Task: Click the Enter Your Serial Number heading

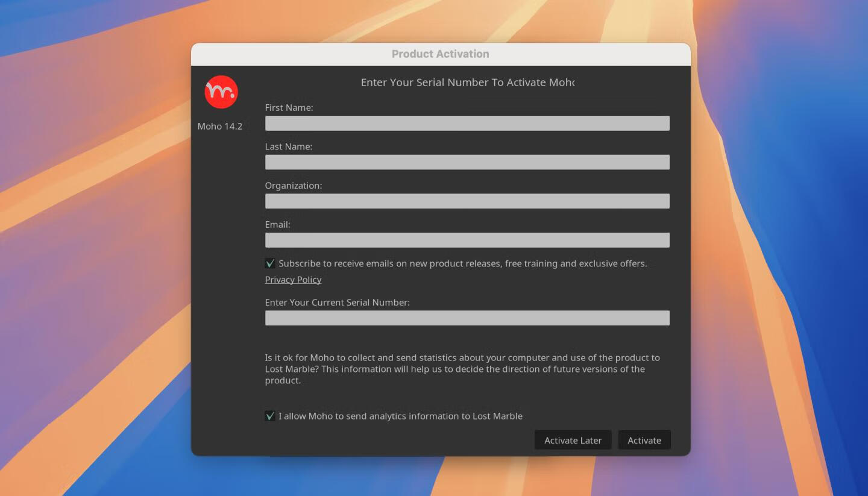Action: tap(468, 82)
